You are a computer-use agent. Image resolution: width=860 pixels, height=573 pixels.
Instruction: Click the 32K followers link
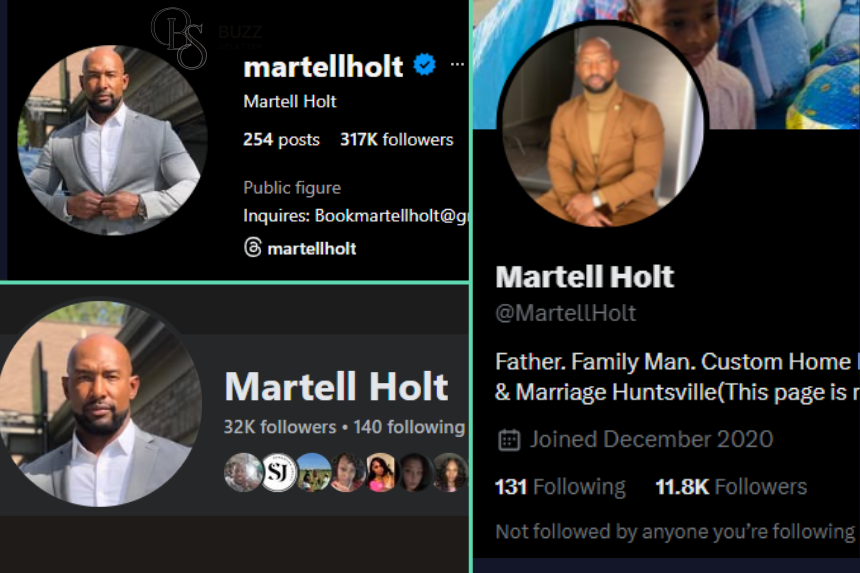pos(279,427)
